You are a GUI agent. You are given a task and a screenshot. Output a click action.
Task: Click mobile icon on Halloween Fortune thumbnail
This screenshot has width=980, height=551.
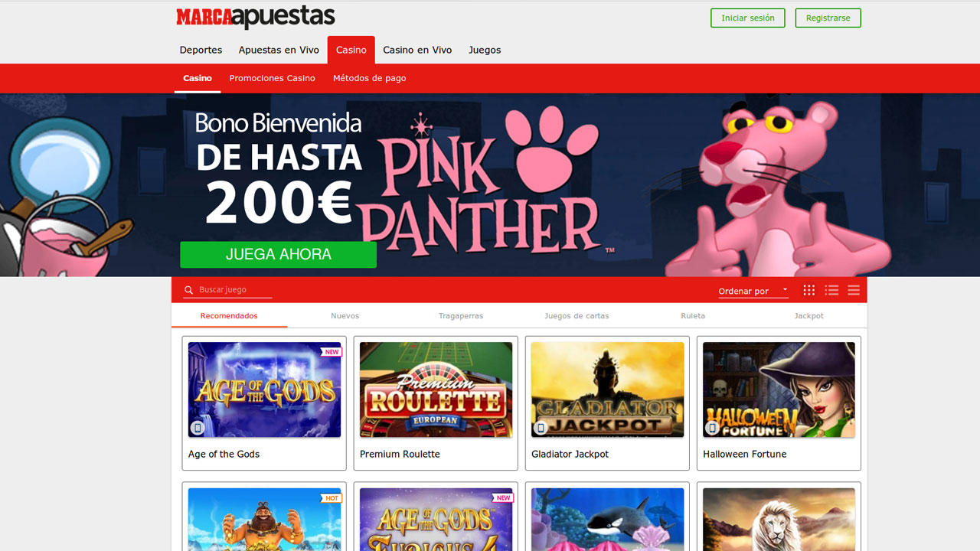[712, 428]
